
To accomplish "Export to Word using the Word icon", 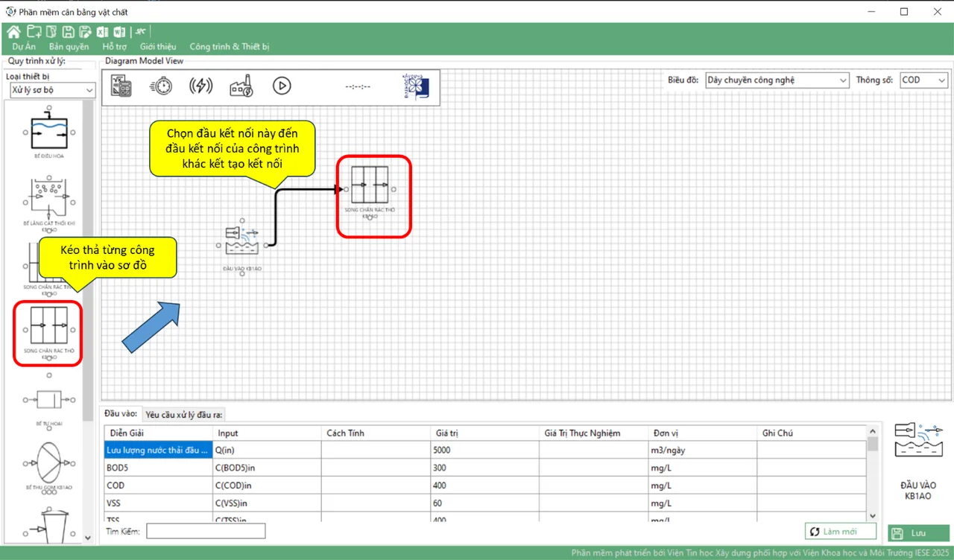I will 119,31.
